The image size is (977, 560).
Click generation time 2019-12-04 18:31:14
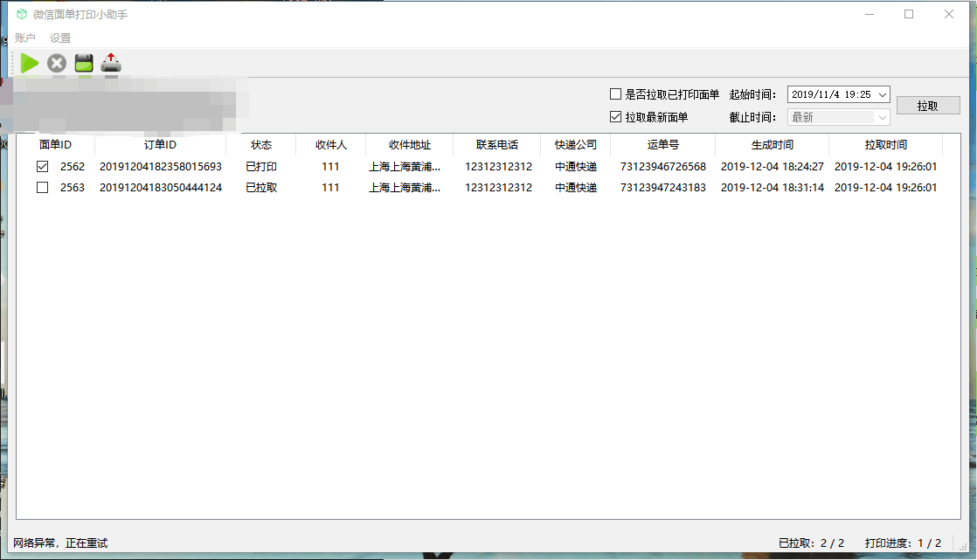773,188
